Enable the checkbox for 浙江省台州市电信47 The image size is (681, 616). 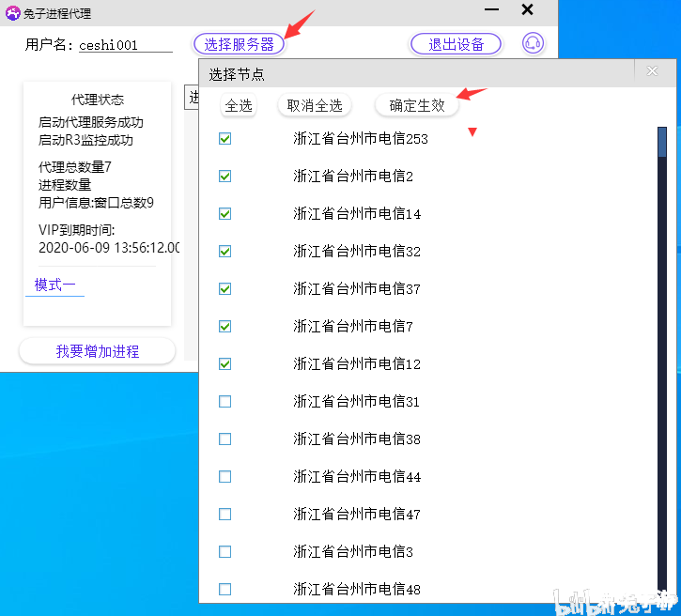click(225, 514)
